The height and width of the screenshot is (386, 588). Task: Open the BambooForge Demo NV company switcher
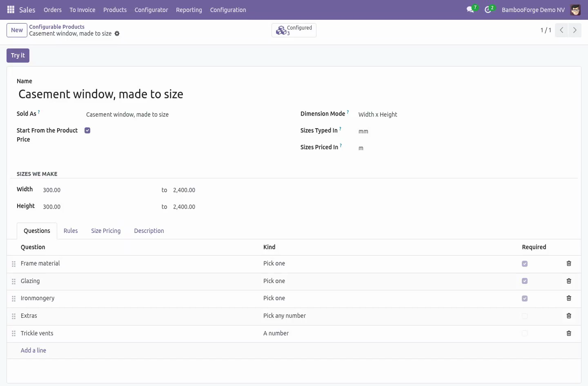click(533, 10)
